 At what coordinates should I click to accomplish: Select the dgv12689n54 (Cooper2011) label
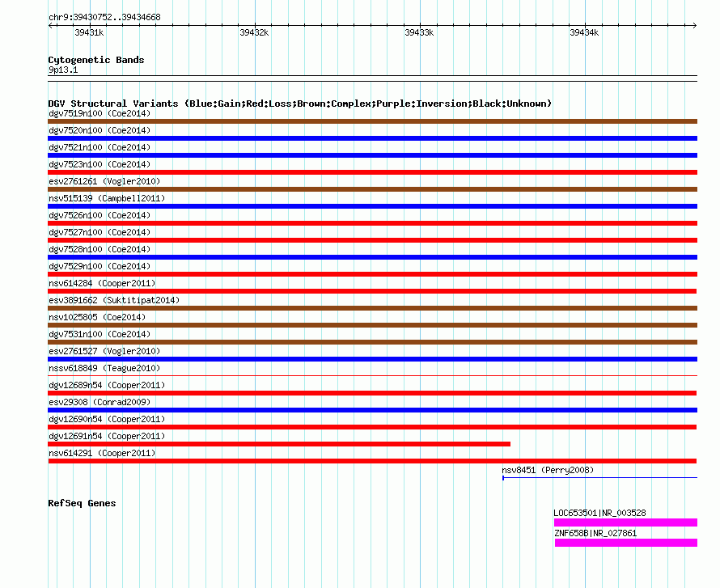(107, 385)
